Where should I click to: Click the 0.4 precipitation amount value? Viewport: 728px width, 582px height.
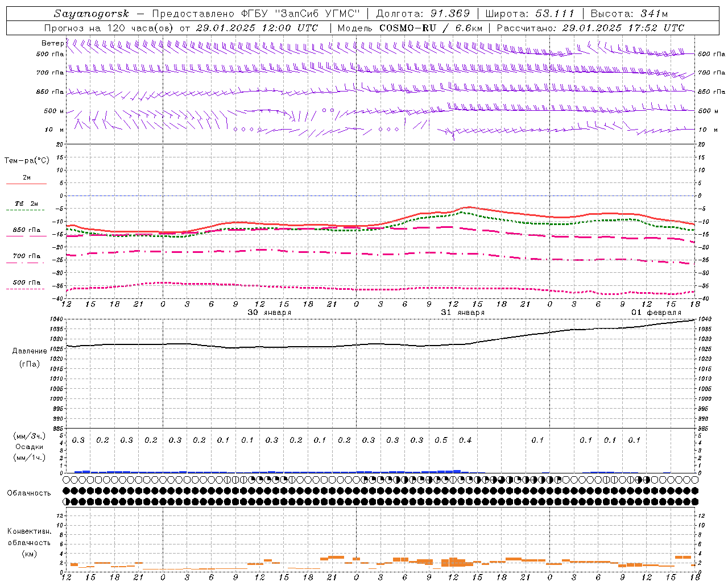pos(465,440)
